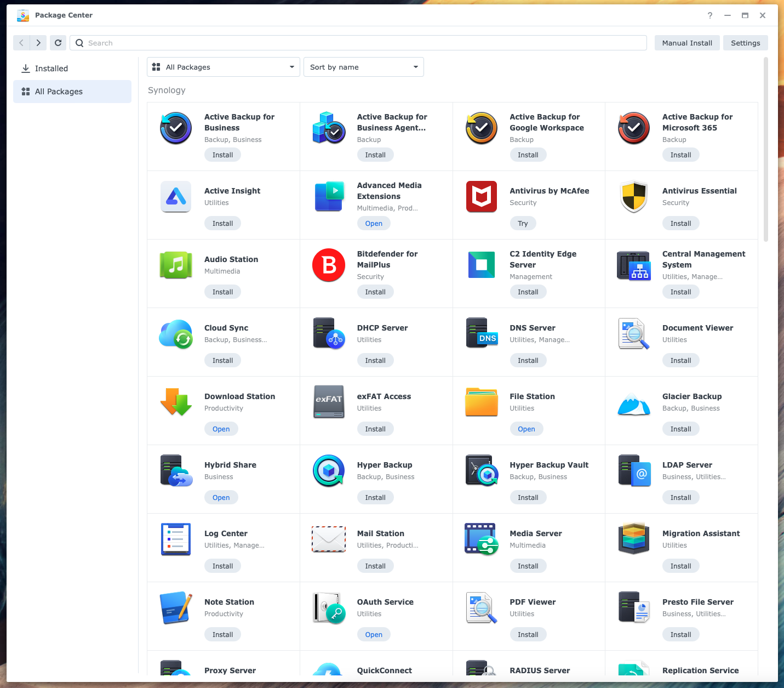
Task: Click the DHCP Server icon
Action: click(329, 333)
